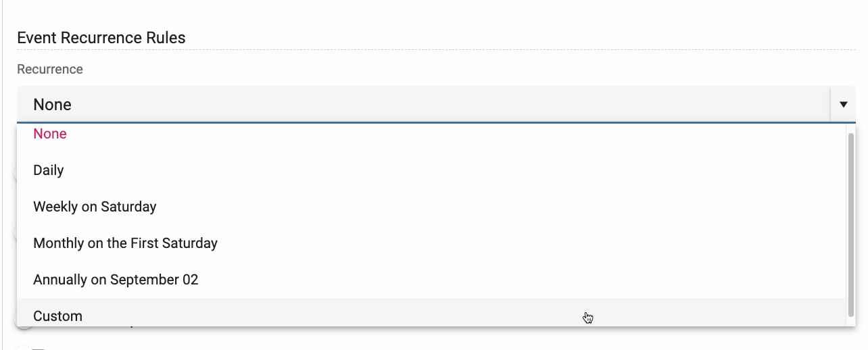Choose Annually on September 02
This screenshot has height=350, width=868.
(x=116, y=280)
